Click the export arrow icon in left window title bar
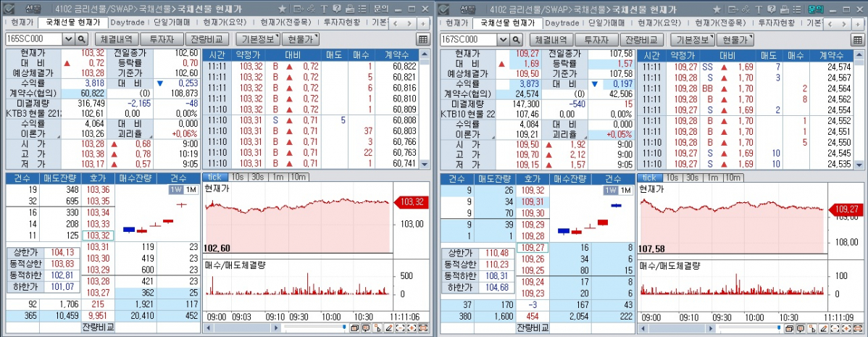Image resolution: width=868 pixels, height=337 pixels. (299, 9)
